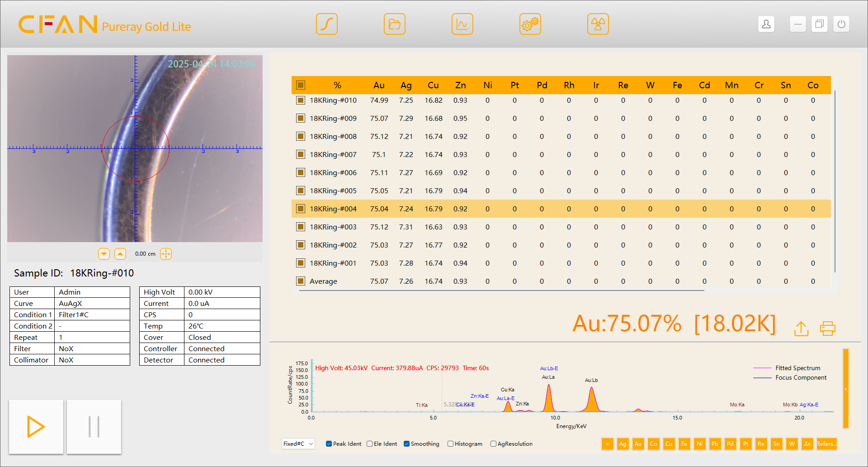Select the 18KRing-#006 row name
This screenshot has height=467, width=868.
[x=333, y=172]
